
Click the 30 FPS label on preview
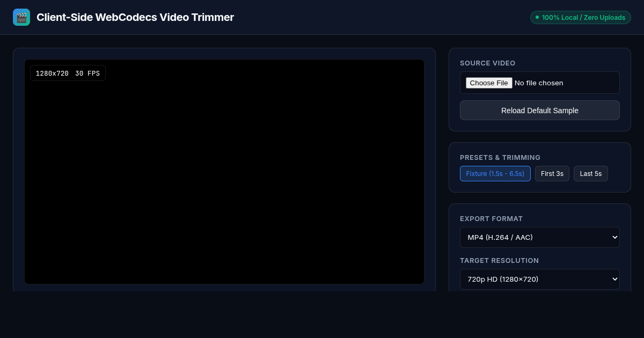(87, 74)
